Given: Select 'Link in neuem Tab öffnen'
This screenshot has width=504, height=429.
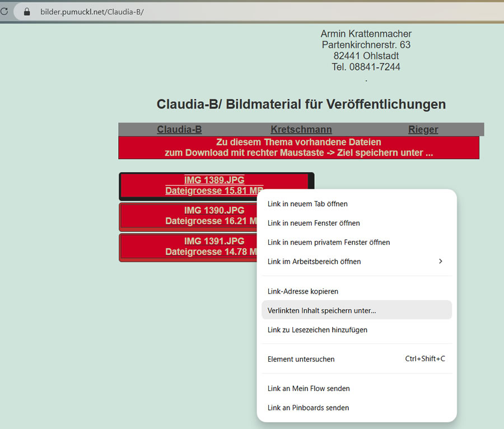Looking at the screenshot, I should tap(307, 204).
